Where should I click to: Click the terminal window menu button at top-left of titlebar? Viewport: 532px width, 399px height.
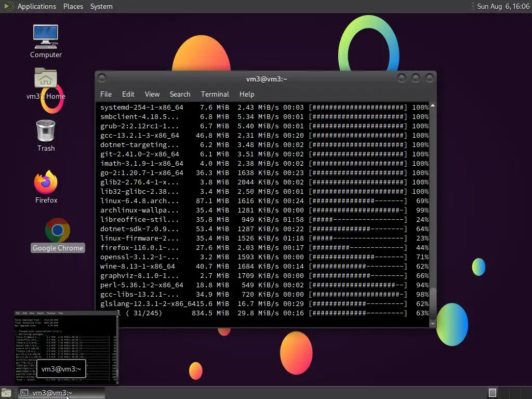click(101, 78)
